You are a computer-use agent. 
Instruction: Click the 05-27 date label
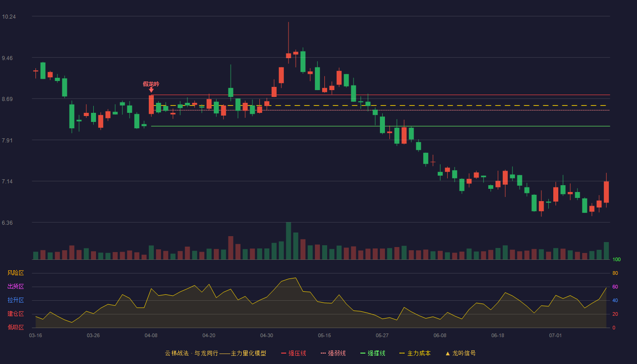pyautogui.click(x=382, y=335)
